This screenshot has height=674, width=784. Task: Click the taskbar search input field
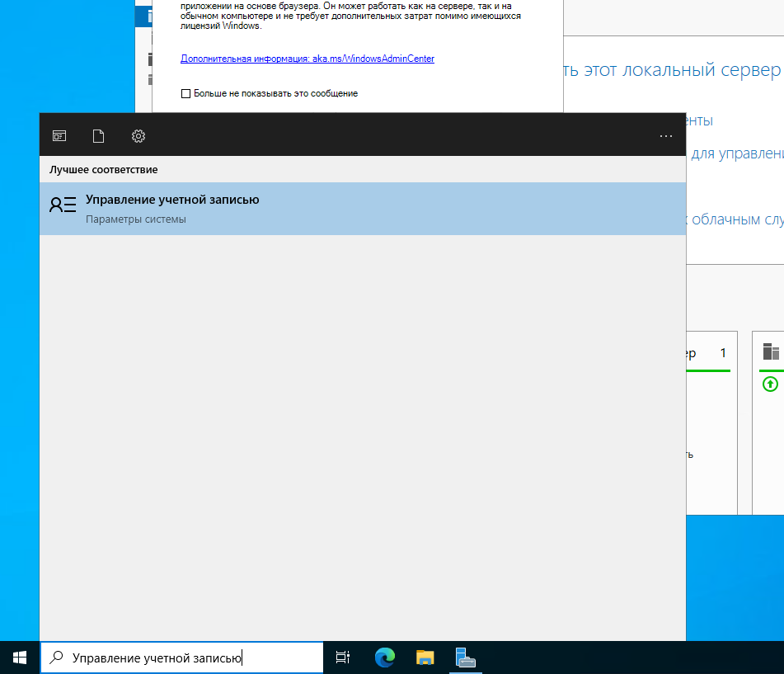[190, 658]
